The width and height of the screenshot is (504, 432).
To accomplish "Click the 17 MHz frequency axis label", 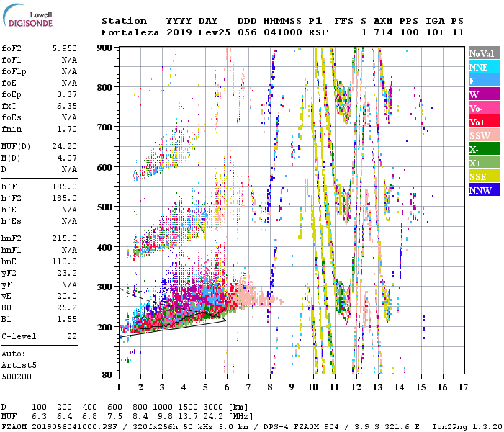I will coord(463,387).
